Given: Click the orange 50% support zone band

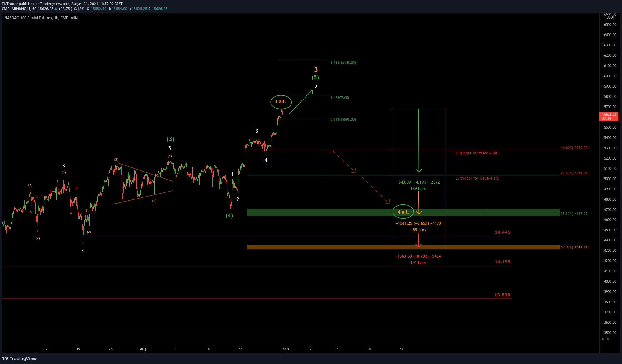Looking at the screenshot, I should tap(403, 247).
